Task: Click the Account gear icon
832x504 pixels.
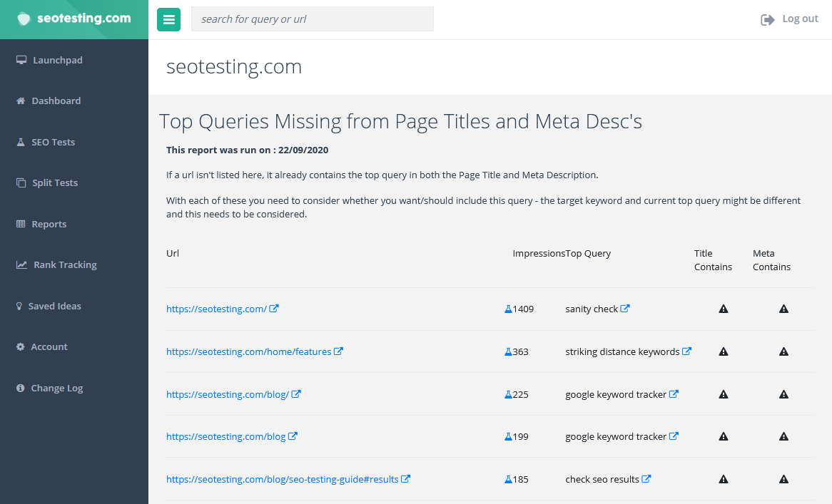Action: [x=20, y=346]
